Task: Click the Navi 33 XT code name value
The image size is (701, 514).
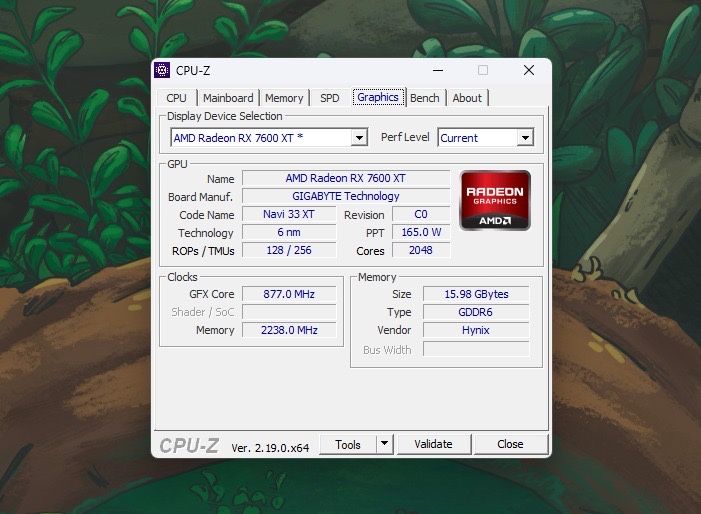Action: click(289, 214)
